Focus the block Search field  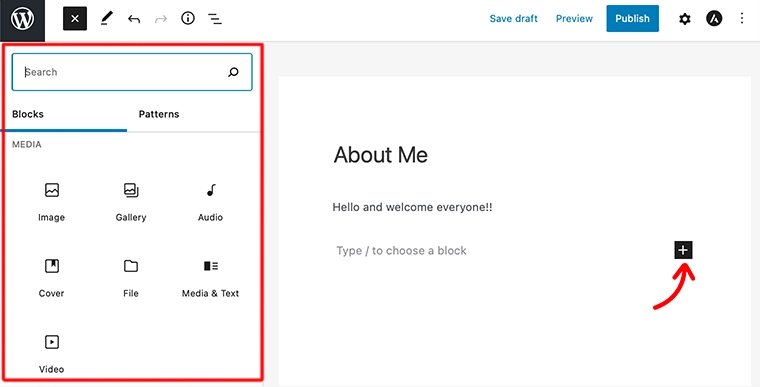[132, 72]
